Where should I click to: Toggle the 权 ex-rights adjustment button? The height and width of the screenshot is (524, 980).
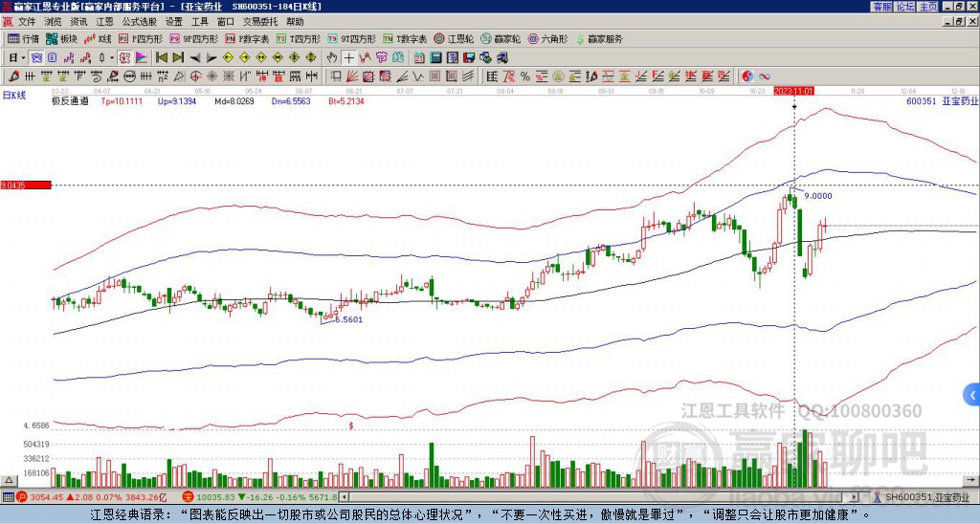124,58
